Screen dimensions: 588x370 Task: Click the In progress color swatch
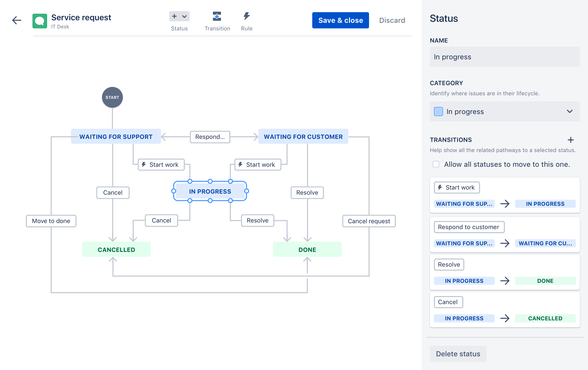coord(438,112)
